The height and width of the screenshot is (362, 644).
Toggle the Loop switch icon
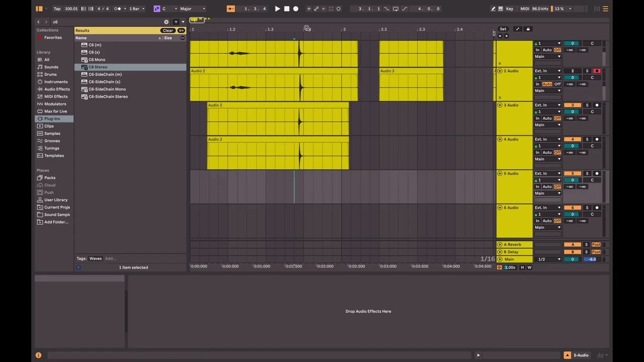coord(395,9)
